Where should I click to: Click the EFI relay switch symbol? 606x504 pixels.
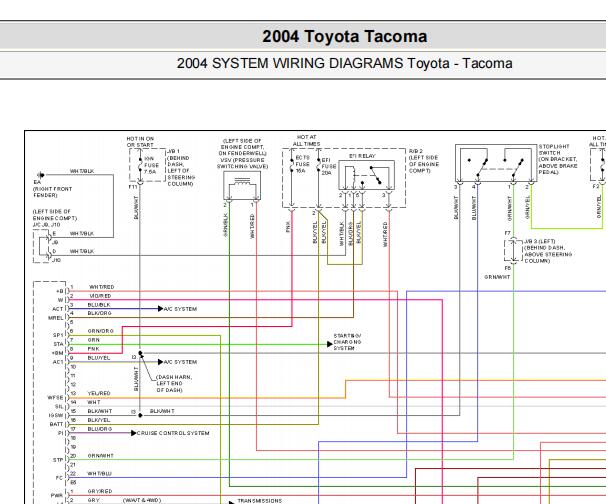(366, 175)
